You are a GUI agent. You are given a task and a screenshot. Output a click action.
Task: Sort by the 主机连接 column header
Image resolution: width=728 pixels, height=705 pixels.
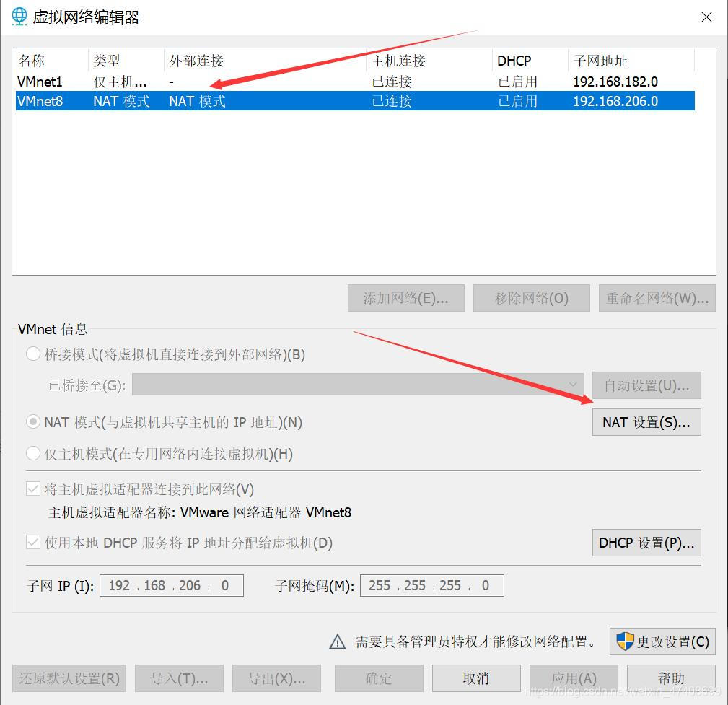click(429, 61)
